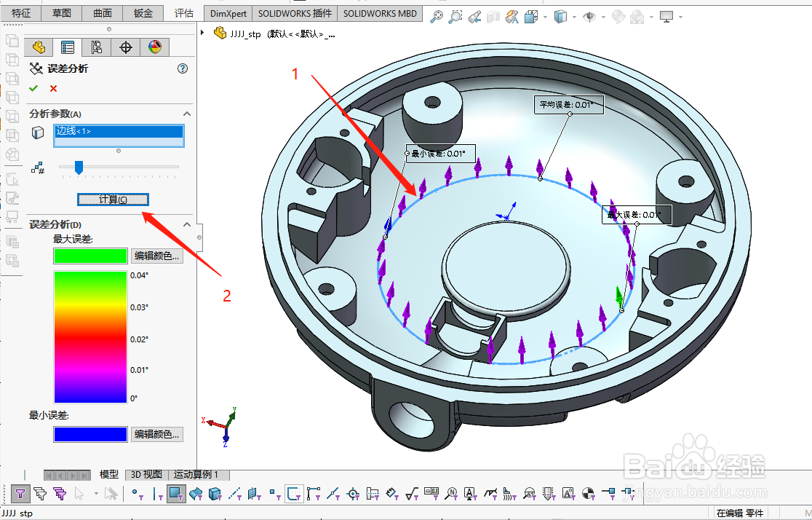Viewport: 812px width, 520px height.
Task: Toggle the active Filter Faces icon
Action: tap(176, 494)
